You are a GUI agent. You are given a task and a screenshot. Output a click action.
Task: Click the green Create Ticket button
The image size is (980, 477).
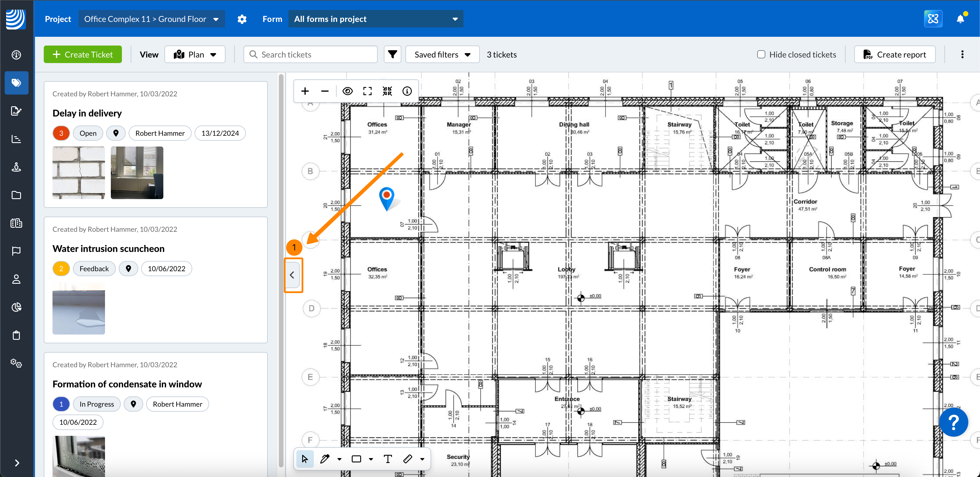83,54
